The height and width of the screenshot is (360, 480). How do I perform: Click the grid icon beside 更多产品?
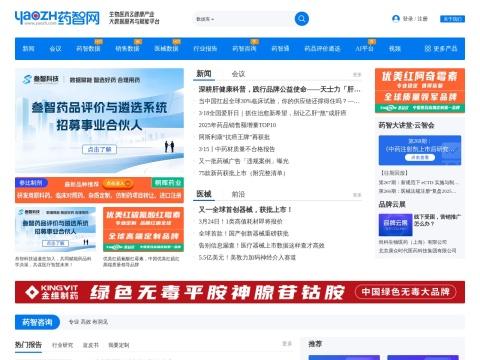[428, 49]
